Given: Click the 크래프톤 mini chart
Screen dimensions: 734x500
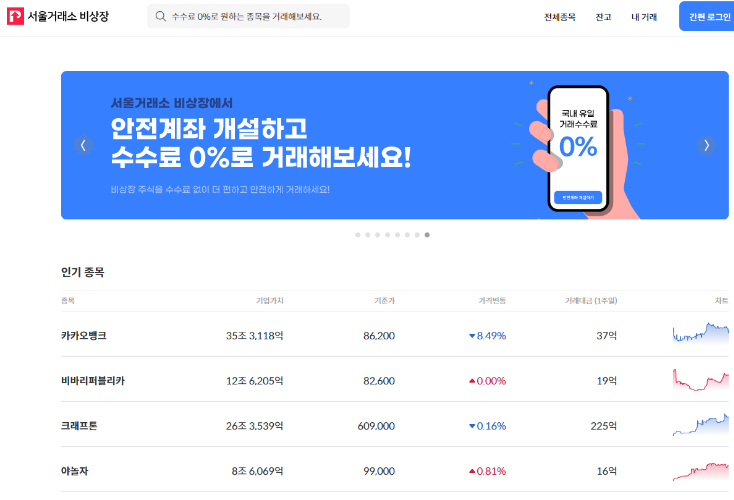Looking at the screenshot, I should [x=701, y=424].
